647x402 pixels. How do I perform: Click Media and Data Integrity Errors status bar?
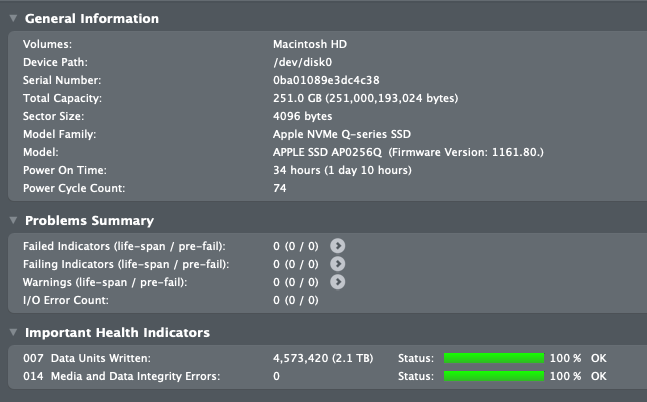(x=493, y=376)
